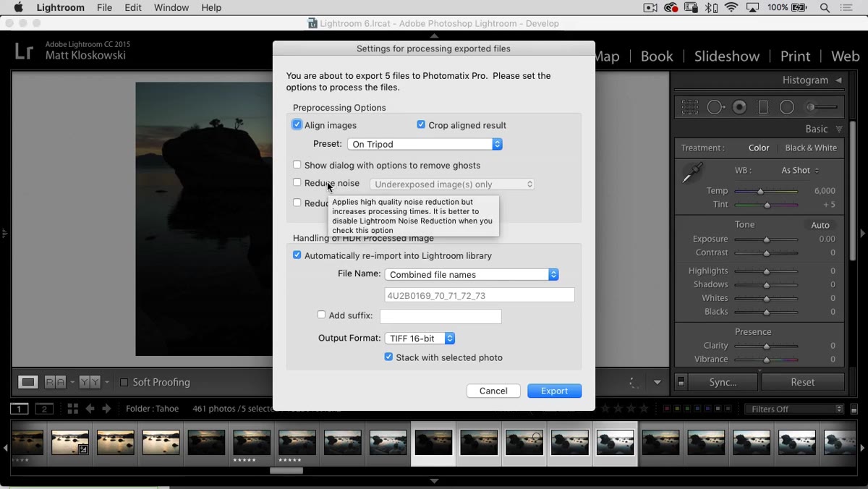Screen dimensions: 868x489
Task: Select the Radial Filter tool
Action: 787,107
